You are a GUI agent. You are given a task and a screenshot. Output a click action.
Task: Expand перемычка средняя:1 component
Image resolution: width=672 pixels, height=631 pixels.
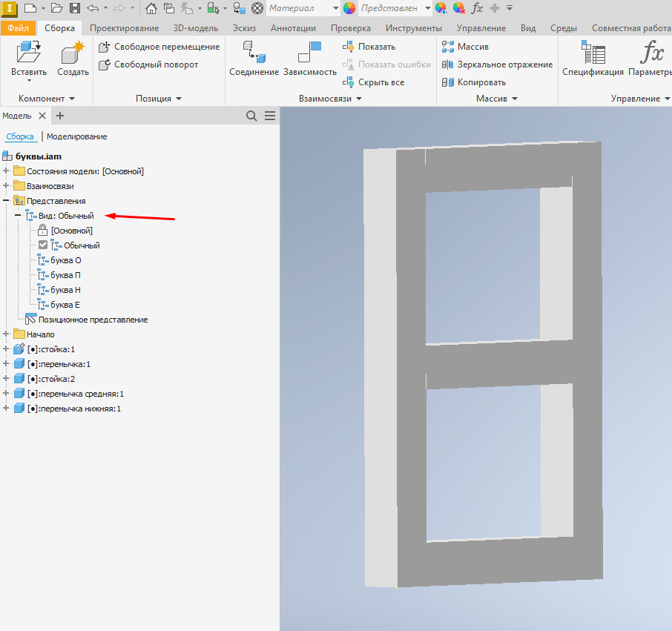click(x=6, y=393)
